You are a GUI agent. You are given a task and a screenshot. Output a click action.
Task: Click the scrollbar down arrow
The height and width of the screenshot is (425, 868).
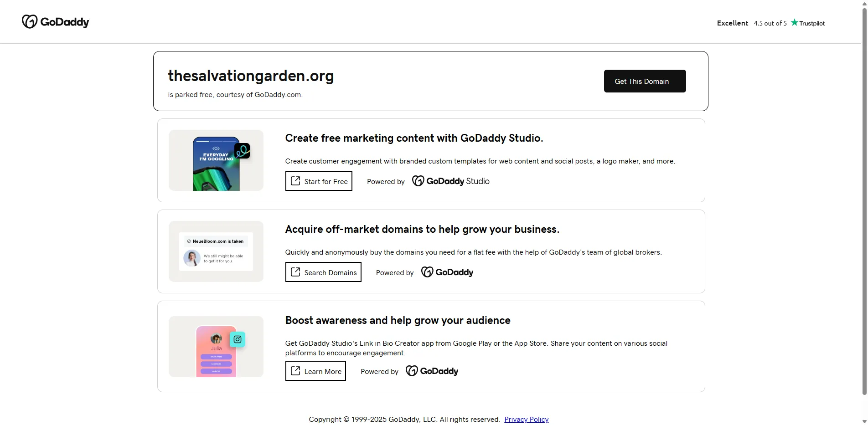point(864,422)
